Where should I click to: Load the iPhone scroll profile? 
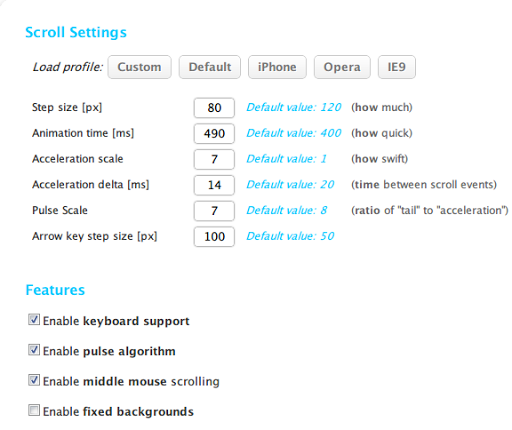277,67
